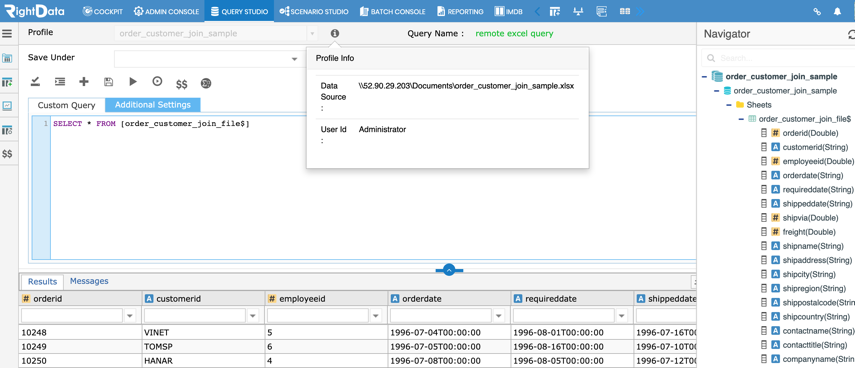Go to the IMDB section
Image resolution: width=855 pixels, height=368 pixels.
[x=508, y=11]
